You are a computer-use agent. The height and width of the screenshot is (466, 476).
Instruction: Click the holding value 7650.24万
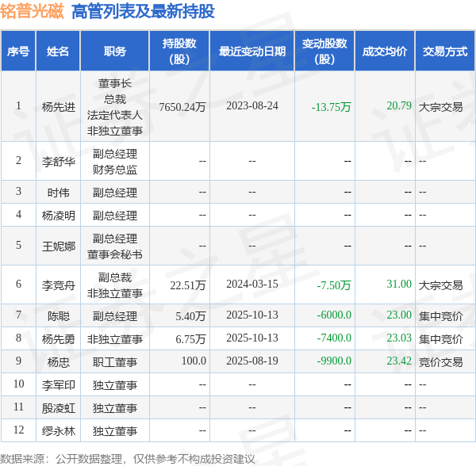[182, 107]
